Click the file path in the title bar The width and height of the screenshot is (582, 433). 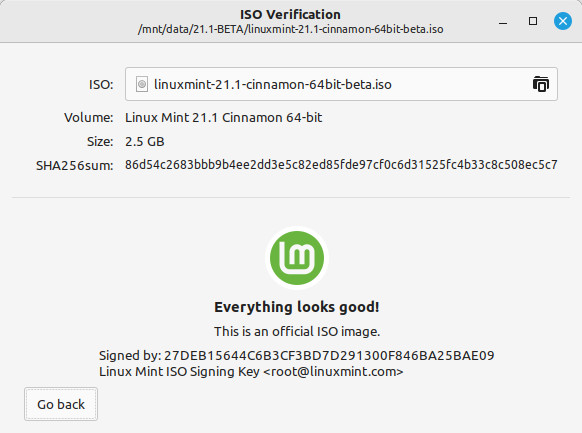[291, 29]
